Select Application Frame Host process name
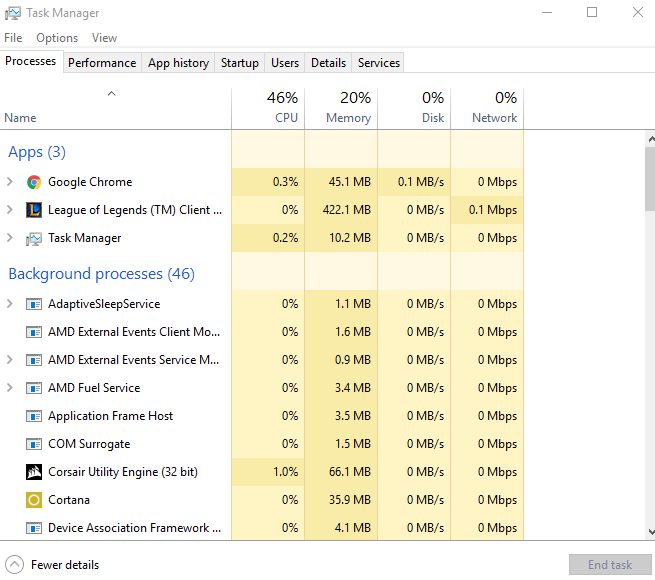 click(x=110, y=416)
